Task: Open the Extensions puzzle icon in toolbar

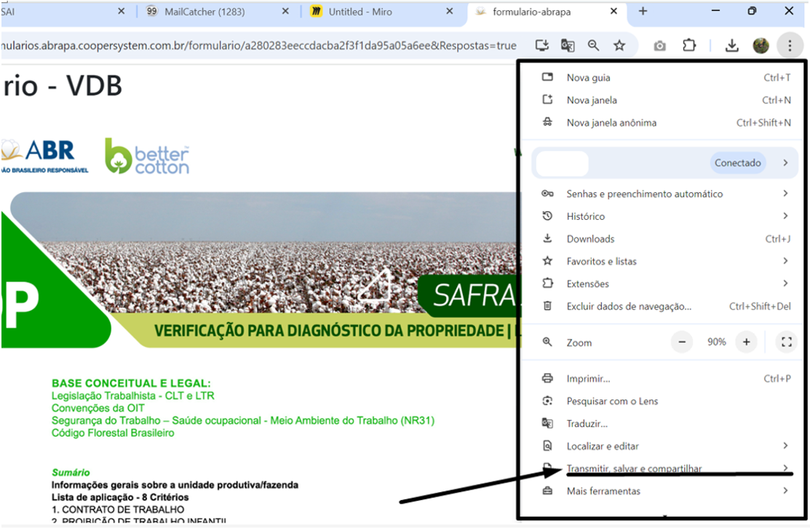Action: (689, 46)
